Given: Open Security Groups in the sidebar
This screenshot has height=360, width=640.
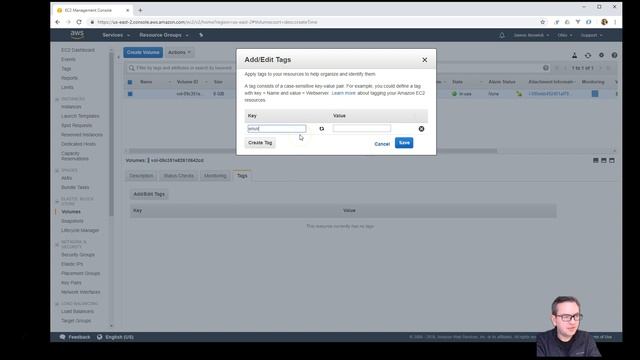Looking at the screenshot, I should click(78, 255).
